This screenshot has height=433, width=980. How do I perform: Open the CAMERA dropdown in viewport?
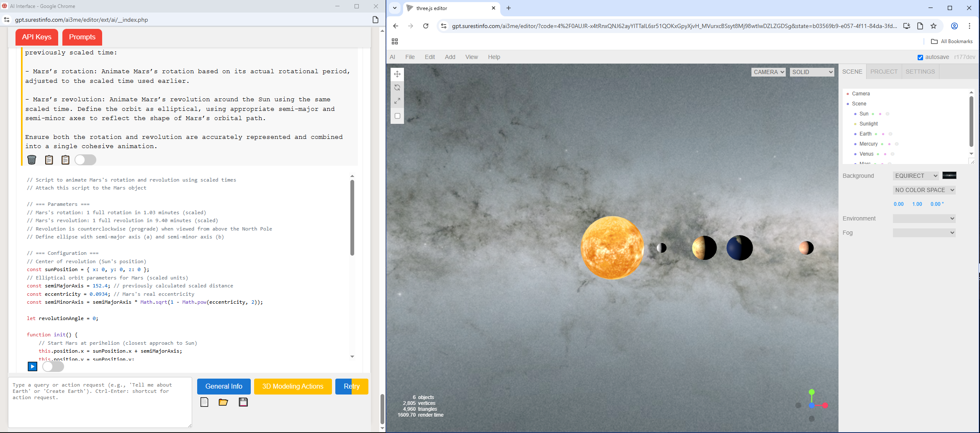[x=769, y=72]
